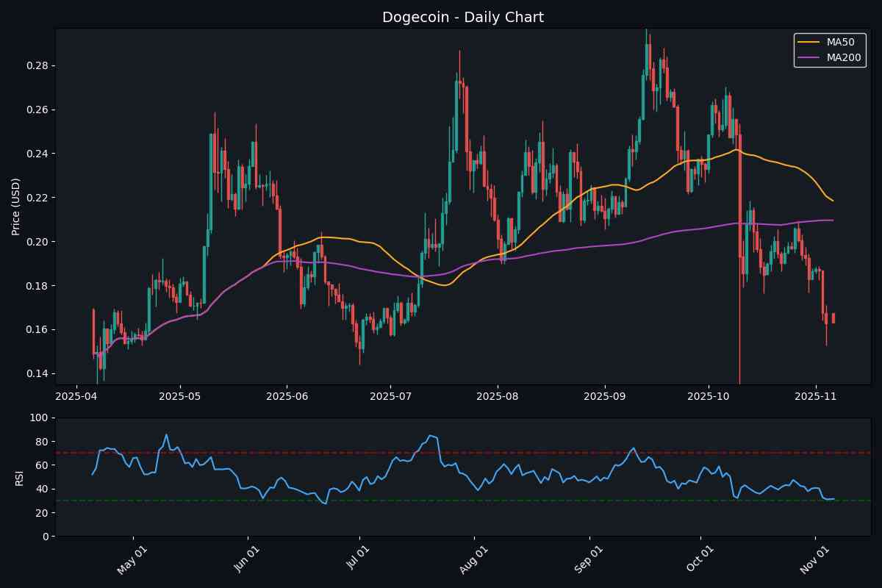The width and height of the screenshot is (882, 588).
Task: Open the Nov 01 label on the RSI axis
Action: tap(813, 559)
